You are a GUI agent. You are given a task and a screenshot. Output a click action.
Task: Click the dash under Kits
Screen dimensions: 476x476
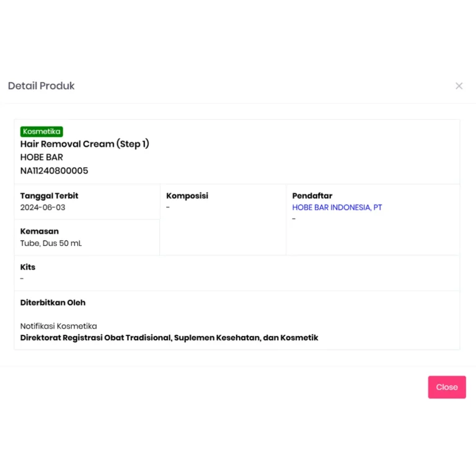22,279
